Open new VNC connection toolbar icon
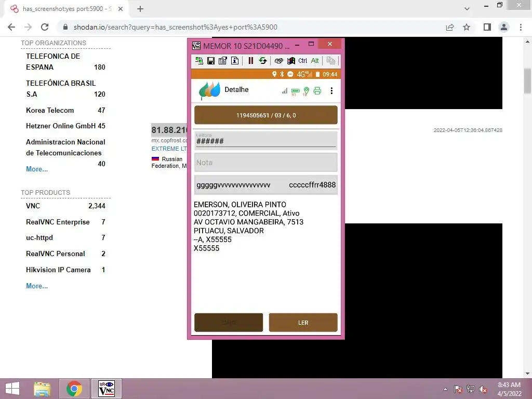 199,61
